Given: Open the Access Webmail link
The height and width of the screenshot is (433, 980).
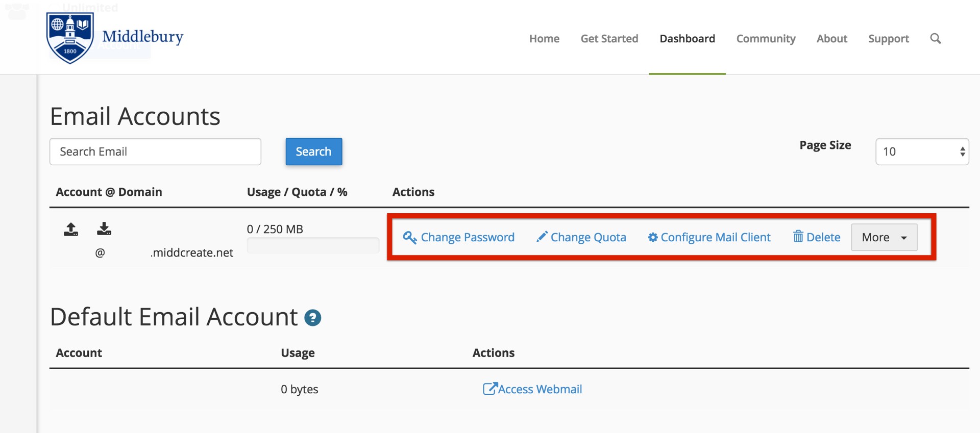Looking at the screenshot, I should coord(532,389).
